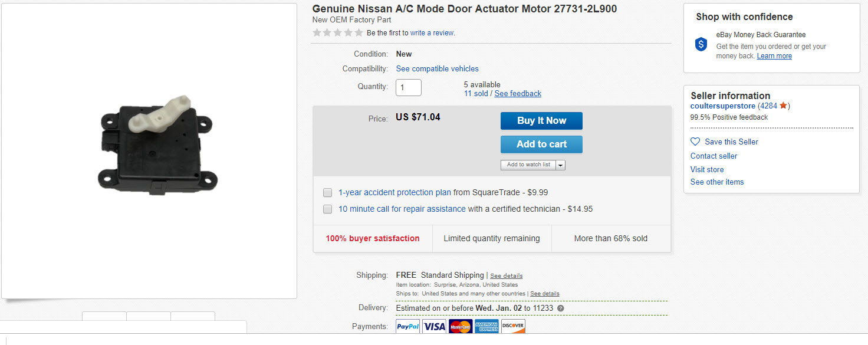
Task: Enable the 1-year accident protection plan checkbox
Action: pos(327,192)
